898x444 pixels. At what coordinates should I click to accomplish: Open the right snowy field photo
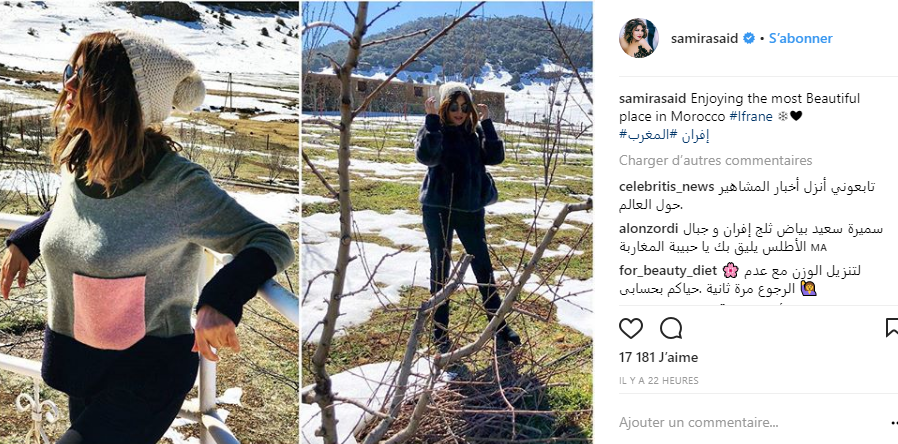[447, 222]
